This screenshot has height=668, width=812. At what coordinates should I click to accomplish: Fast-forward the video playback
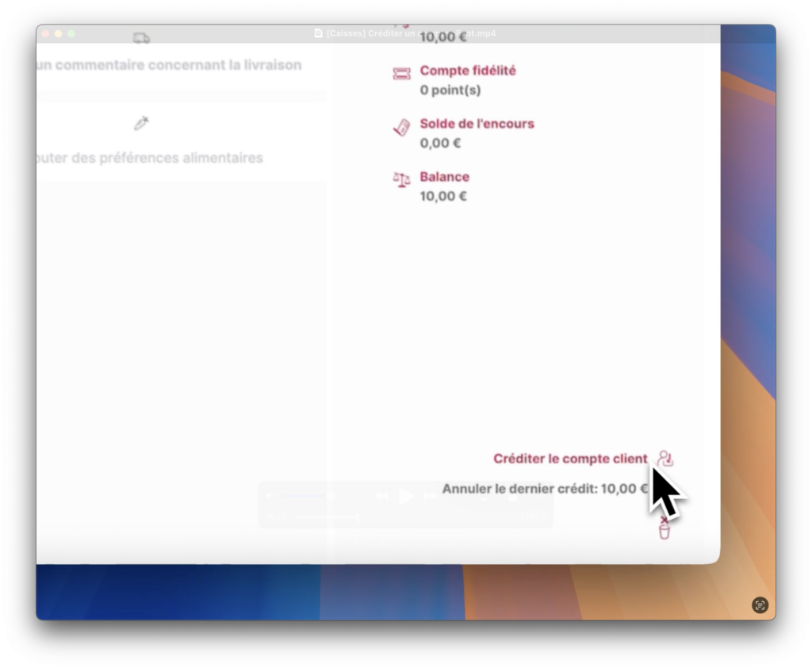coord(431,497)
